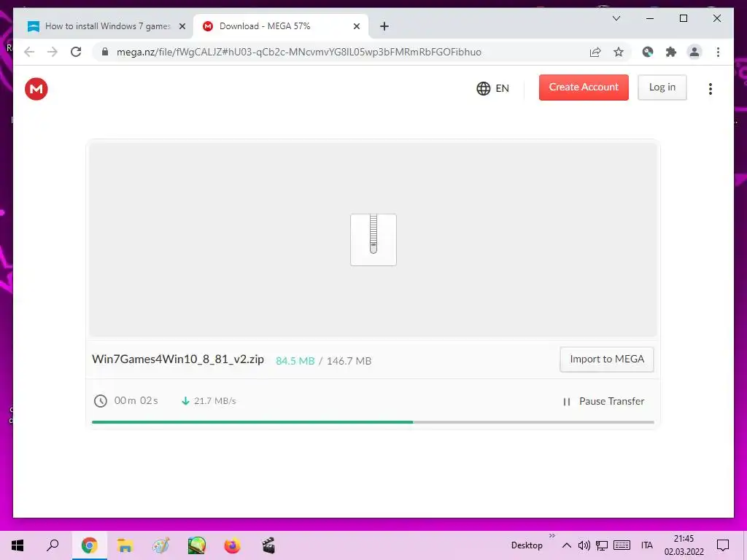Select the Download - MEGA 57% tab
The width and height of the screenshot is (747, 560).
point(280,26)
